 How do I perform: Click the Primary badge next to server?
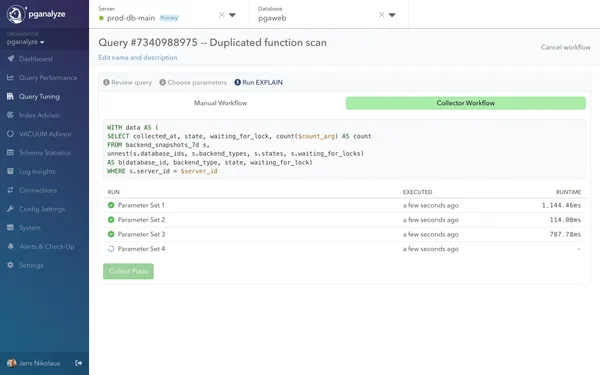(x=169, y=18)
